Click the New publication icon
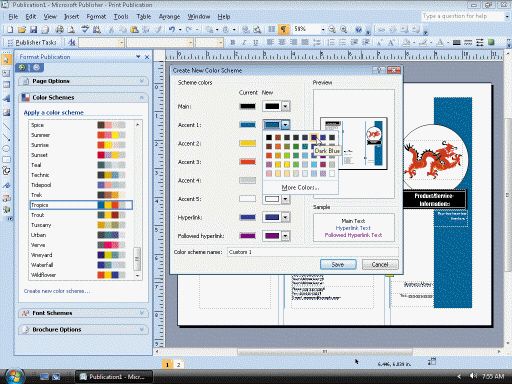This screenshot has height=384, width=512. 10,30
